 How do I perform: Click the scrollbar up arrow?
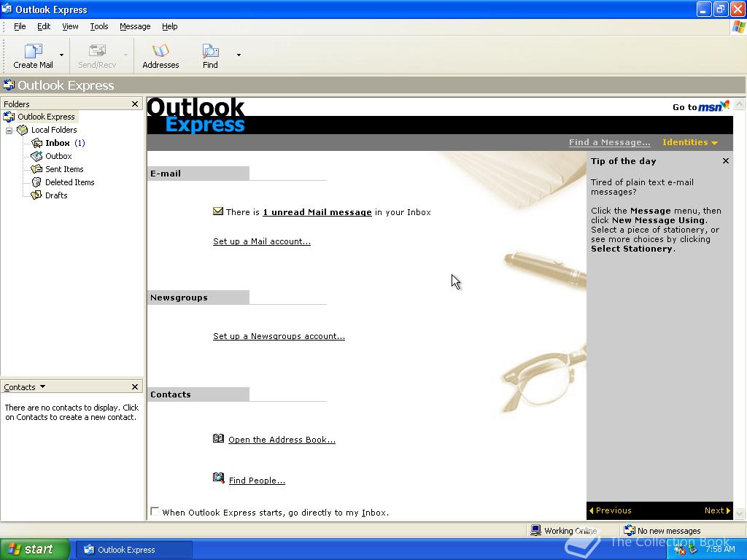pyautogui.click(x=740, y=104)
